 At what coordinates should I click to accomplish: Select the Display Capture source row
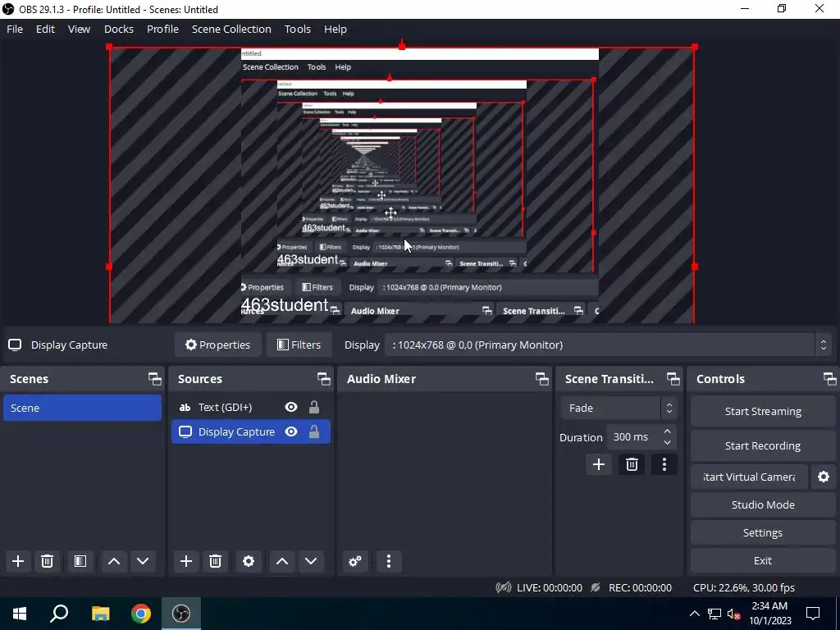coord(251,431)
